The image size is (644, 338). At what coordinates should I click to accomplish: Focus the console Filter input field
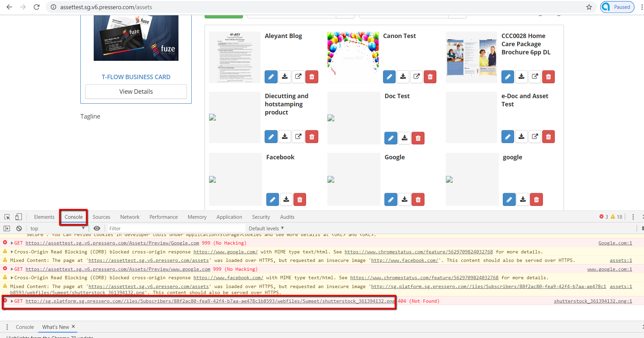(x=176, y=228)
